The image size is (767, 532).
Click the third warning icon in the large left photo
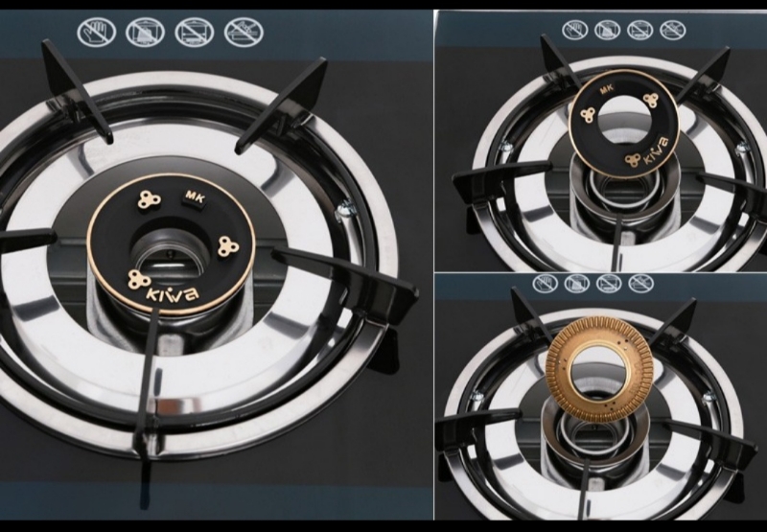pyautogui.click(x=195, y=33)
